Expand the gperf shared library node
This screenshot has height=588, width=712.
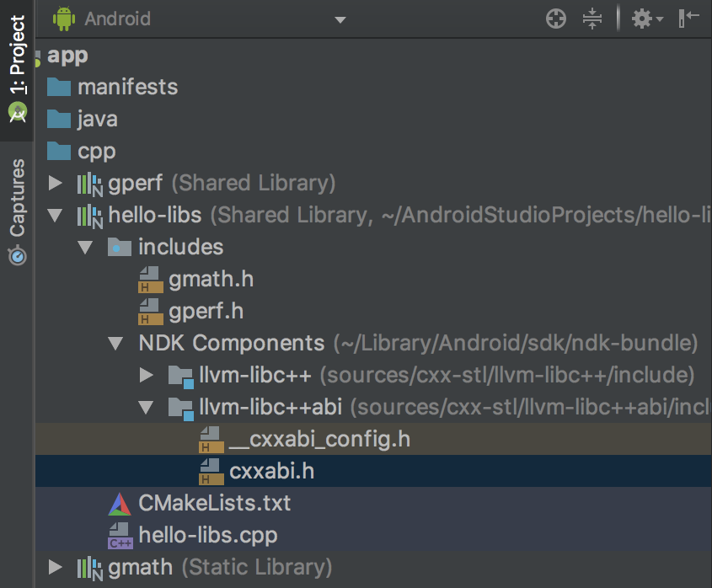(x=56, y=183)
